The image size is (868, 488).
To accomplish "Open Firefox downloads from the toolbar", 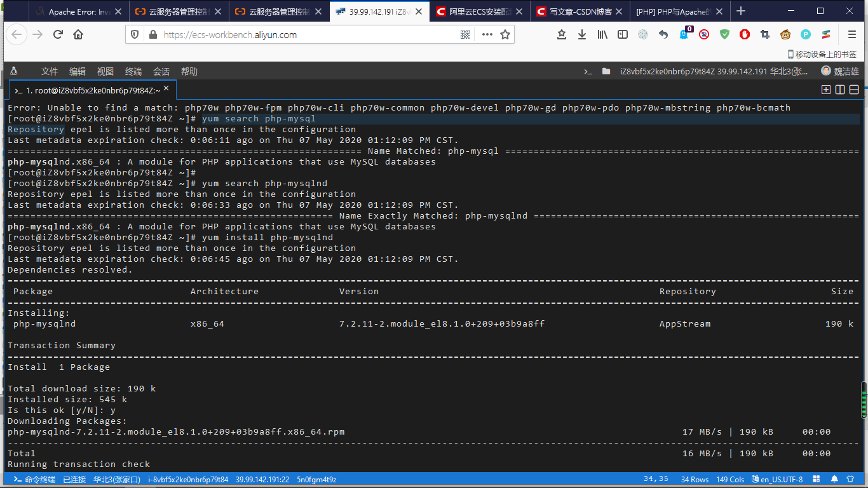I will click(x=583, y=34).
